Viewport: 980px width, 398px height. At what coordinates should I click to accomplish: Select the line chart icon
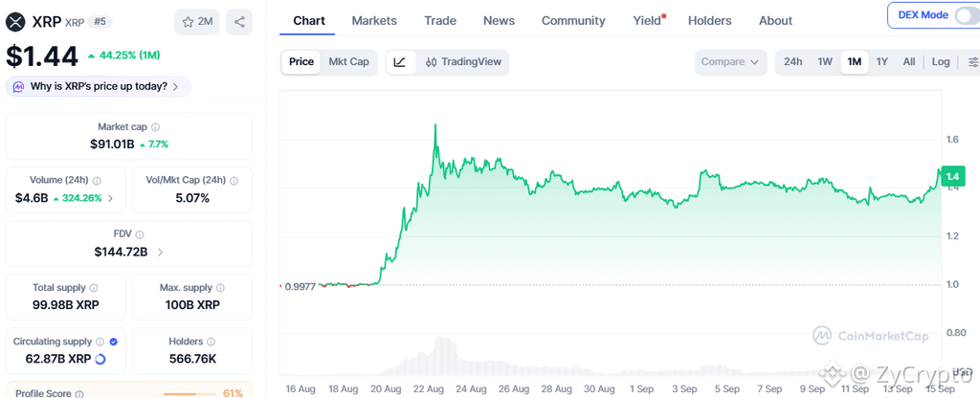tap(401, 62)
